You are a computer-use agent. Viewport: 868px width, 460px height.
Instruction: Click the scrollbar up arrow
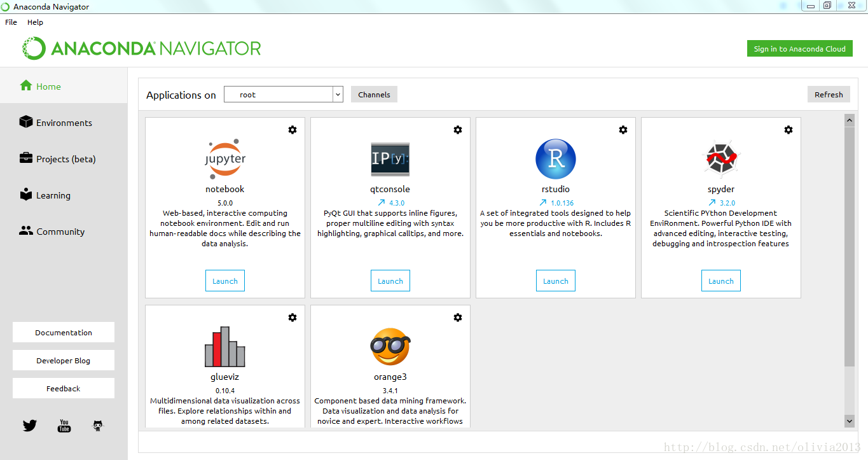pyautogui.click(x=850, y=120)
